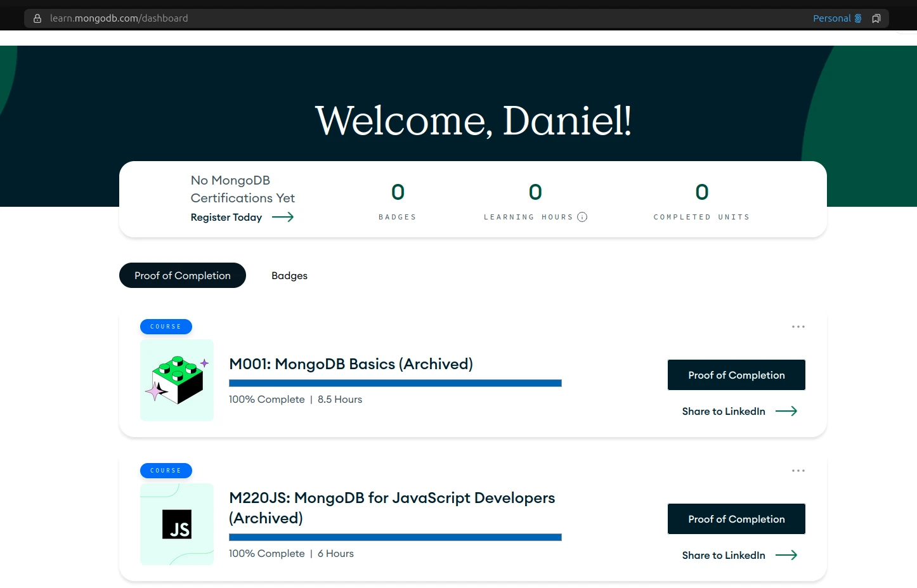Viewport: 917px width, 588px height.
Task: Switch to the Badges tab
Action: (289, 275)
